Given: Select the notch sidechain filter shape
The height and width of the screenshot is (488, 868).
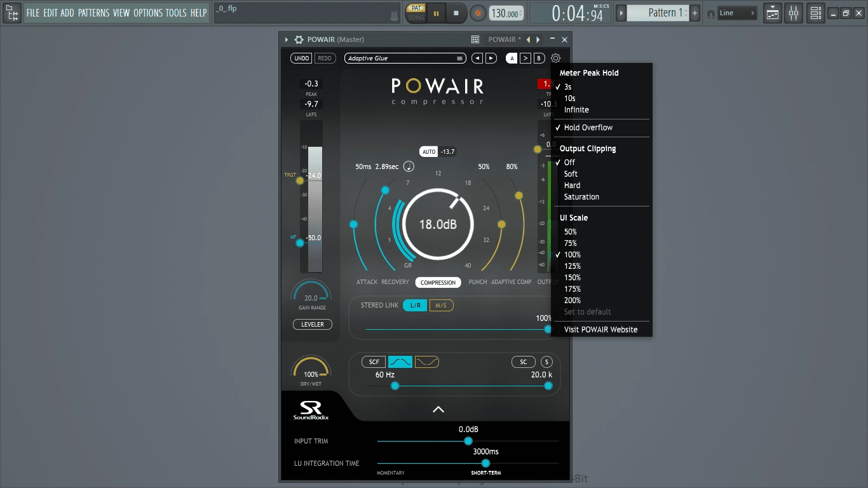Looking at the screenshot, I should tap(427, 362).
